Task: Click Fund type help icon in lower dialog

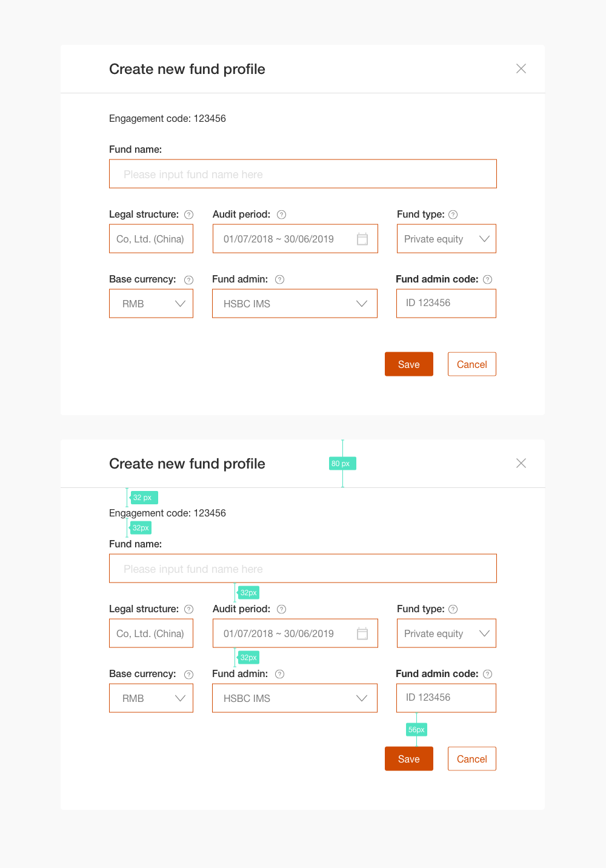Action: 453,609
